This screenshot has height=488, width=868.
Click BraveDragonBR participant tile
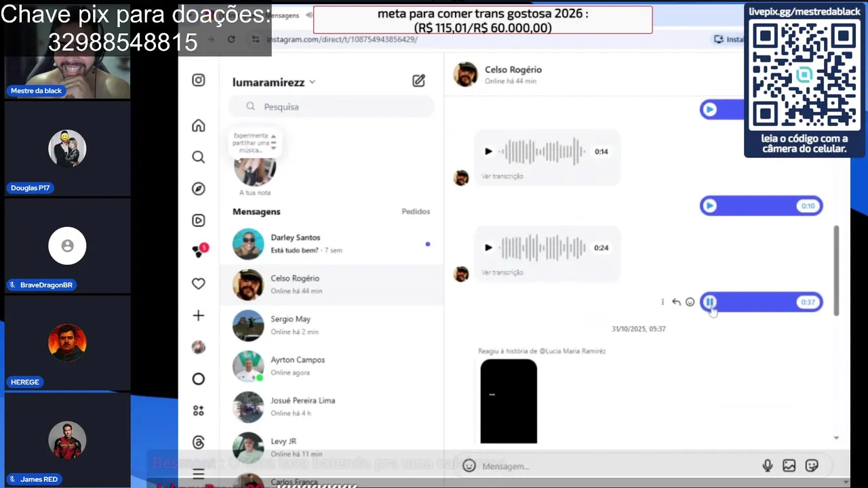67,246
